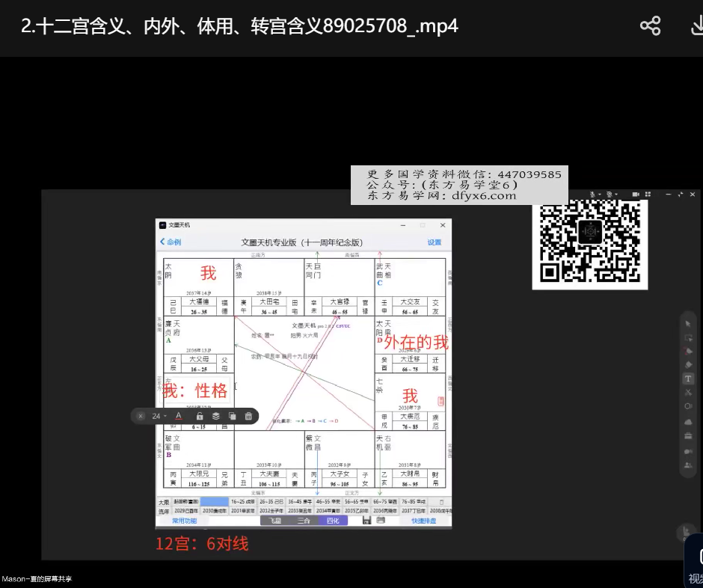Switch to the 四化 tab

coord(332,520)
